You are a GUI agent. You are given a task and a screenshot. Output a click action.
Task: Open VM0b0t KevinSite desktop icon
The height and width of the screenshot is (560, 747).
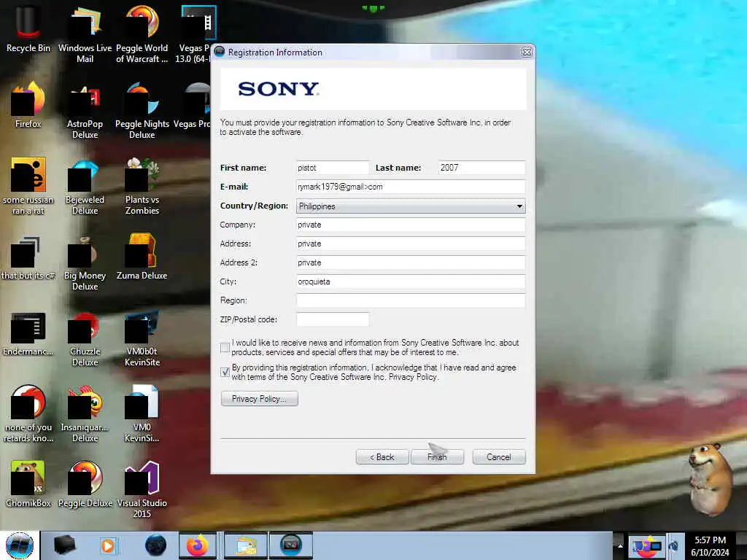click(x=142, y=339)
